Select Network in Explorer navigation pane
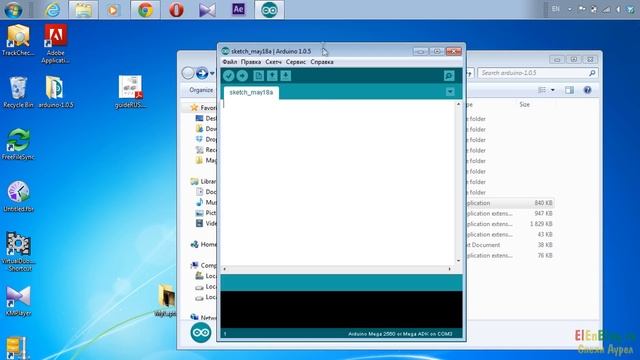The image size is (640, 360). pos(203,317)
